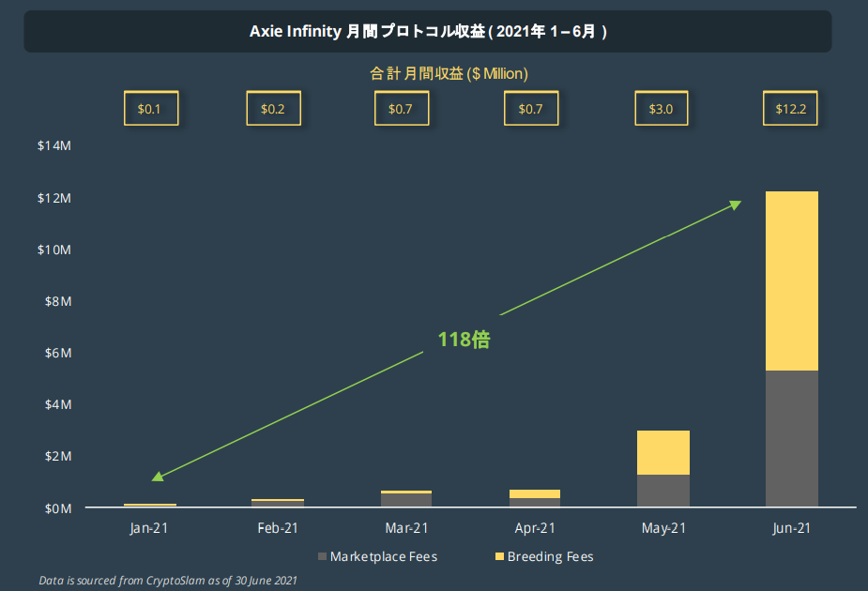Viewport: 868px width, 591px height.
Task: Click the May-21 axis label
Action: [663, 528]
